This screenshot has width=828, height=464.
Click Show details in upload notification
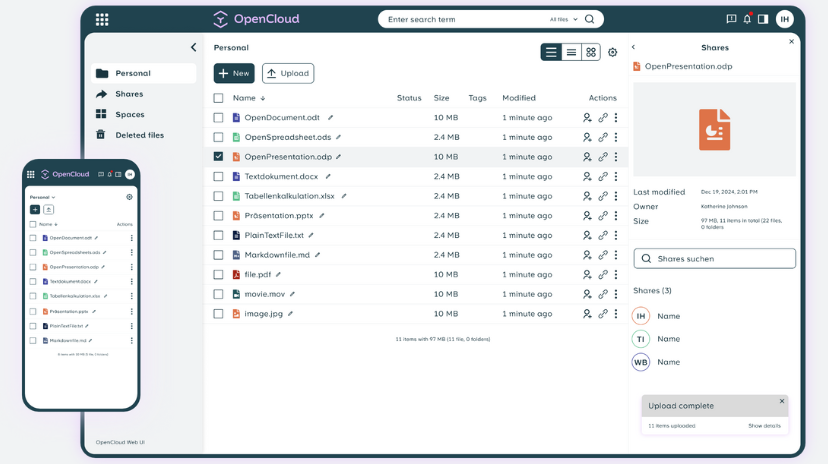764,426
